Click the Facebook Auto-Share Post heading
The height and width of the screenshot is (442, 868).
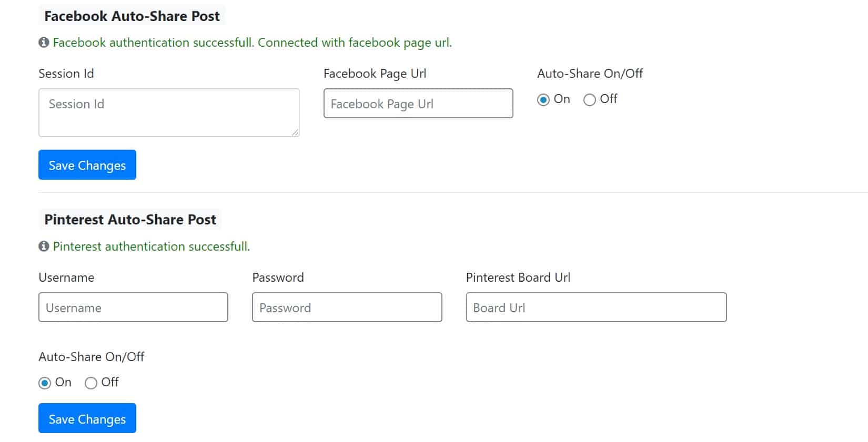(132, 16)
